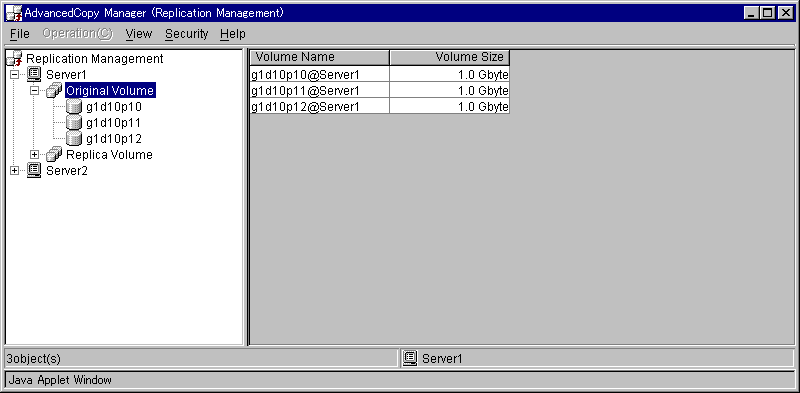Select the g1d10p11@Server1 table cell
Screen dimensions: 800x393
pyautogui.click(x=320, y=91)
